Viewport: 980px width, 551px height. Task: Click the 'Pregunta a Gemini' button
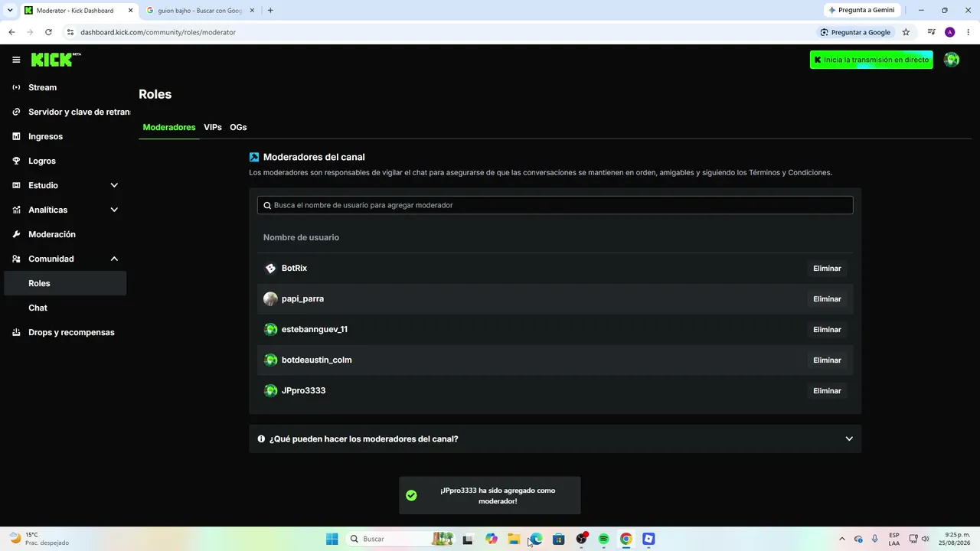click(861, 11)
